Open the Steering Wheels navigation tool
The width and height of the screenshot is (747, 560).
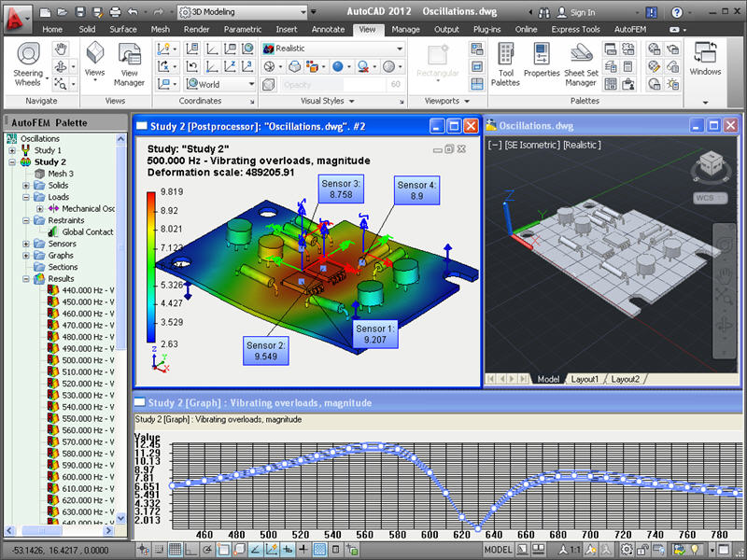click(28, 64)
